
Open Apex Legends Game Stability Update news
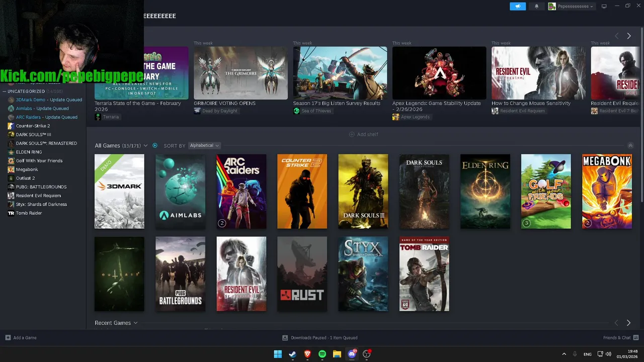439,79
